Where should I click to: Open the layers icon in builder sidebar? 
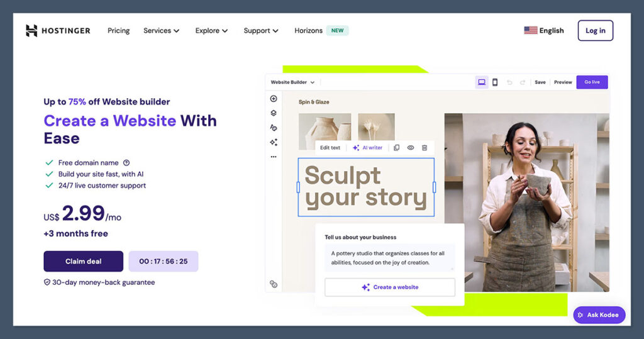(x=274, y=113)
